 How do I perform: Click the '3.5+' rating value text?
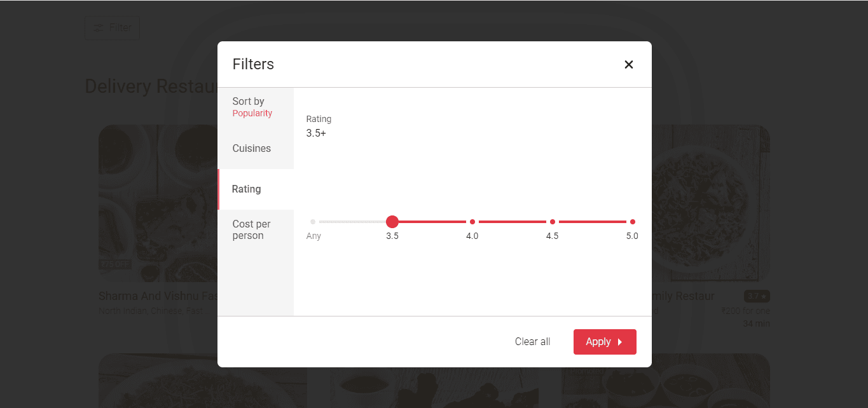coord(316,133)
